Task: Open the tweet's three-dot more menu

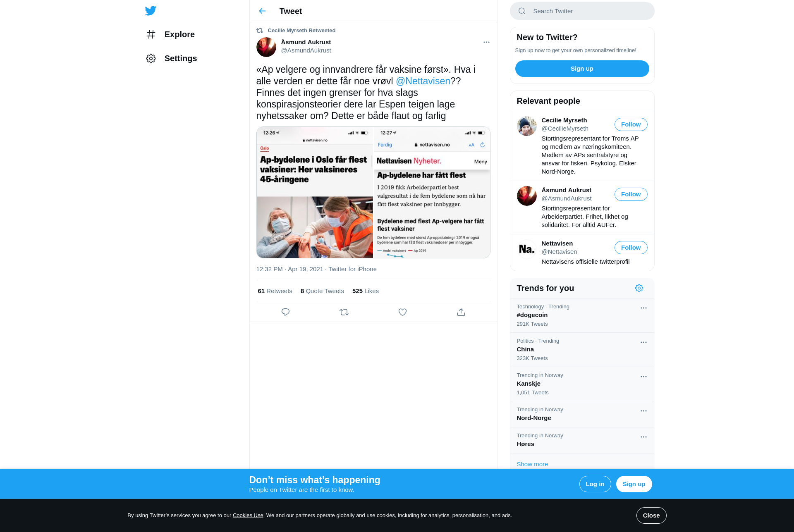Action: (486, 42)
